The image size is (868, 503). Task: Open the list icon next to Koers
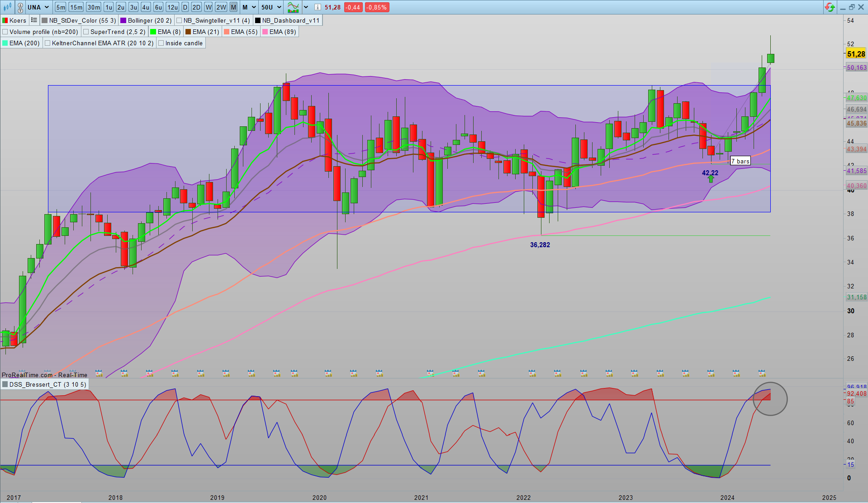34,20
